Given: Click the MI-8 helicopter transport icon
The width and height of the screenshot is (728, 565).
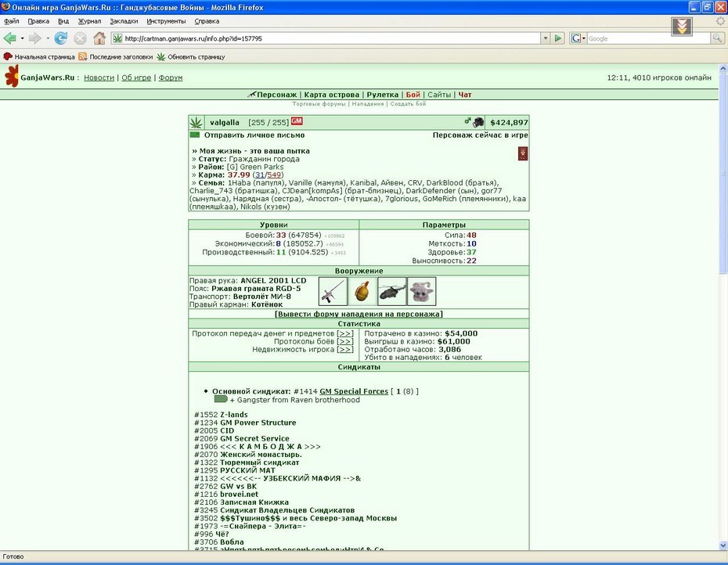Looking at the screenshot, I should (392, 291).
